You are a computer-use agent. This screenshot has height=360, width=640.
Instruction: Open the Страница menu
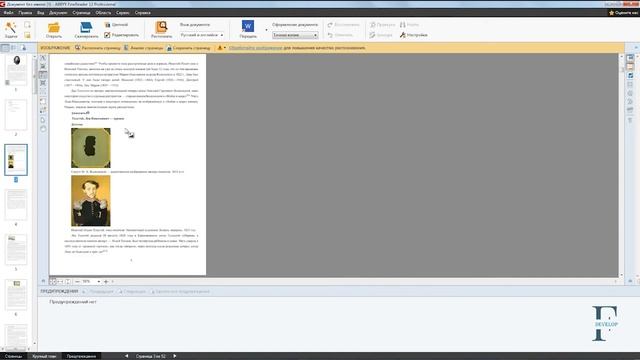coord(81,13)
